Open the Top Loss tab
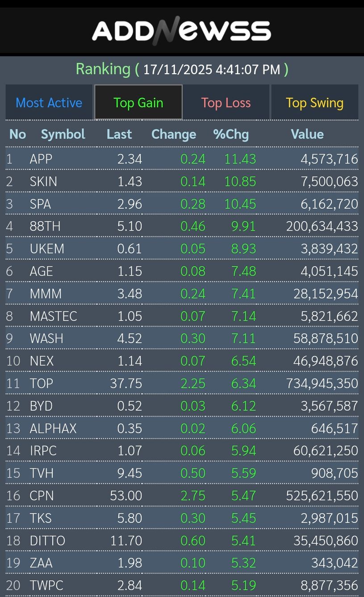364x597 pixels. coord(226,103)
